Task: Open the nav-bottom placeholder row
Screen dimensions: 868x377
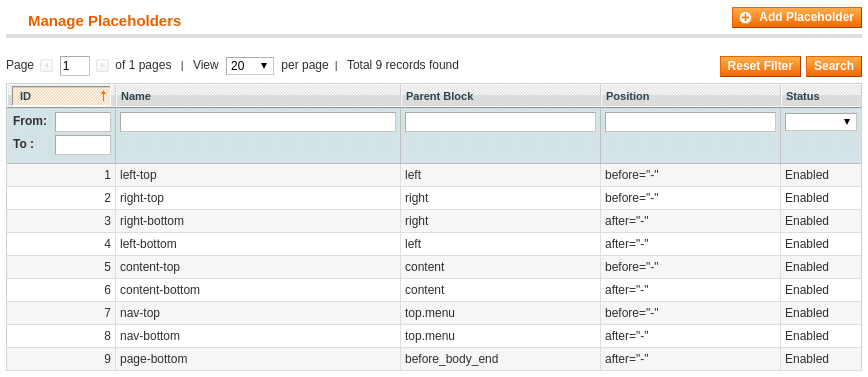Action: pos(434,336)
